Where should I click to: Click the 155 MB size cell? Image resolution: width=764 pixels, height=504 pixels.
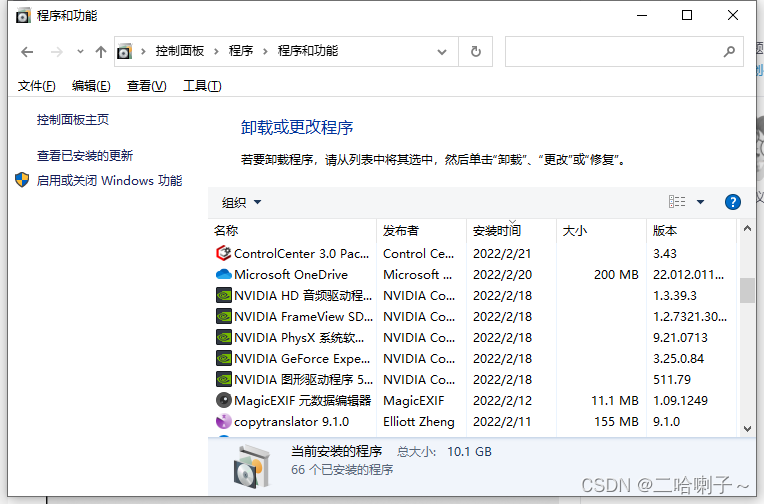(616, 422)
